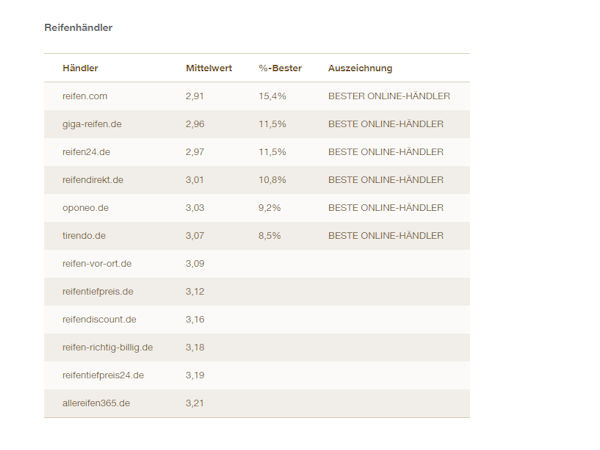Select the tirendo.de cell
The image size is (600, 450).
(84, 236)
